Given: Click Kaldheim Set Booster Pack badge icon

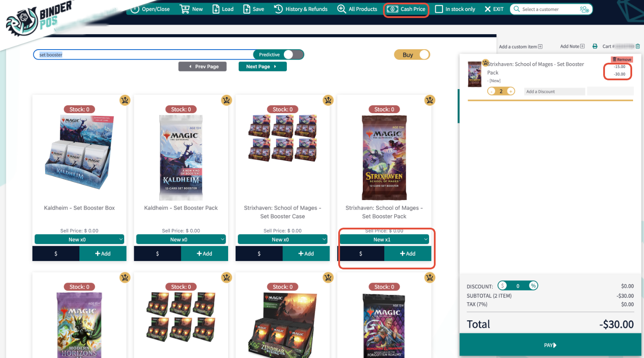Looking at the screenshot, I should point(226,100).
